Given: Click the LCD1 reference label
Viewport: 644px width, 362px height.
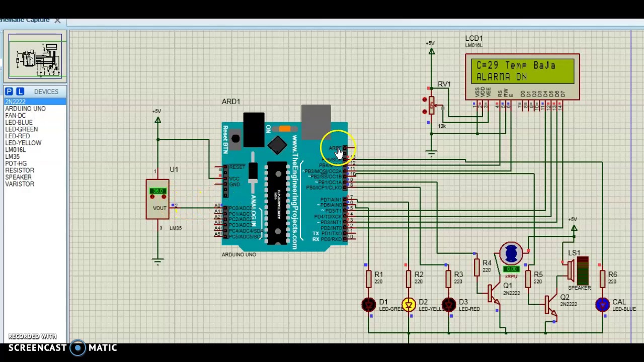Looking at the screenshot, I should [474, 38].
